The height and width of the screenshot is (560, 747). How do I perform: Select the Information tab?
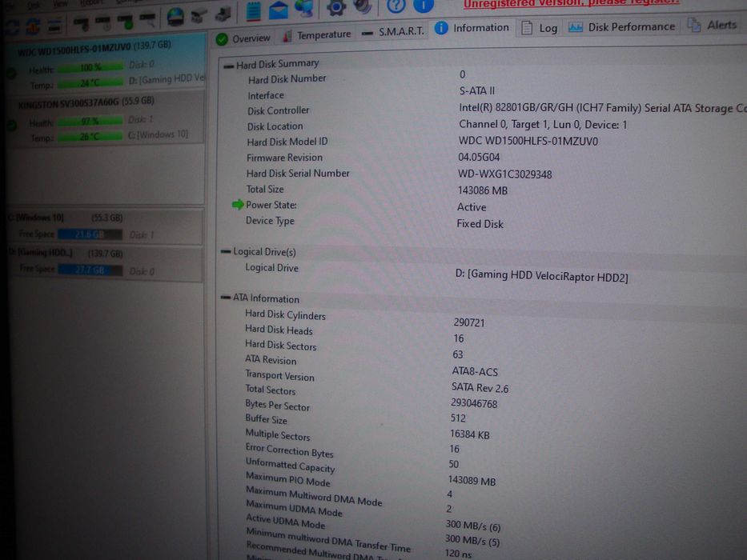472,28
